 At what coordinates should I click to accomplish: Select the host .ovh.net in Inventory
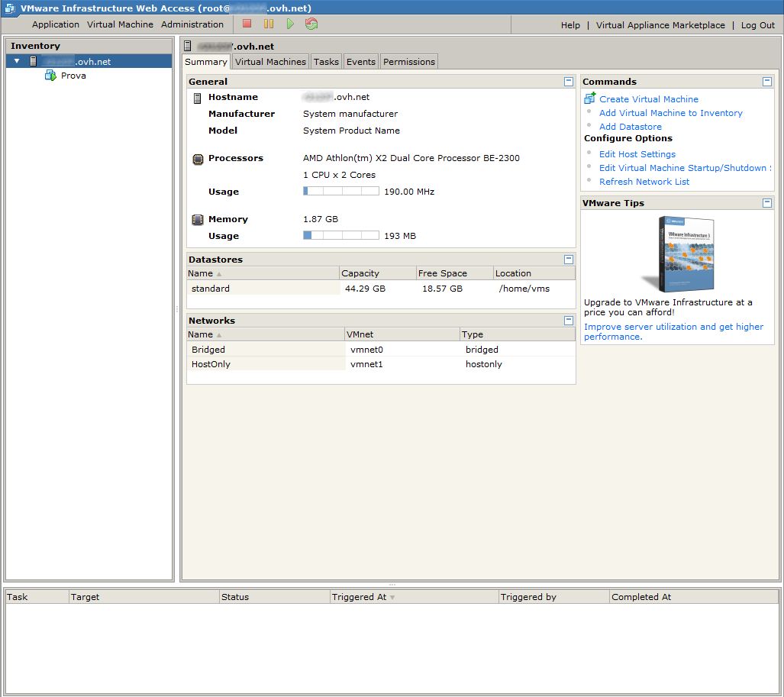89,61
